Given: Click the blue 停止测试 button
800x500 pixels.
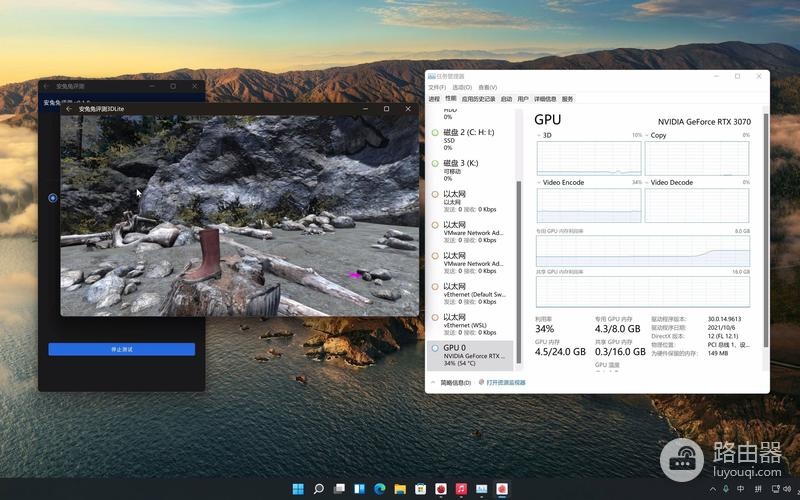Looking at the screenshot, I should 121,349.
